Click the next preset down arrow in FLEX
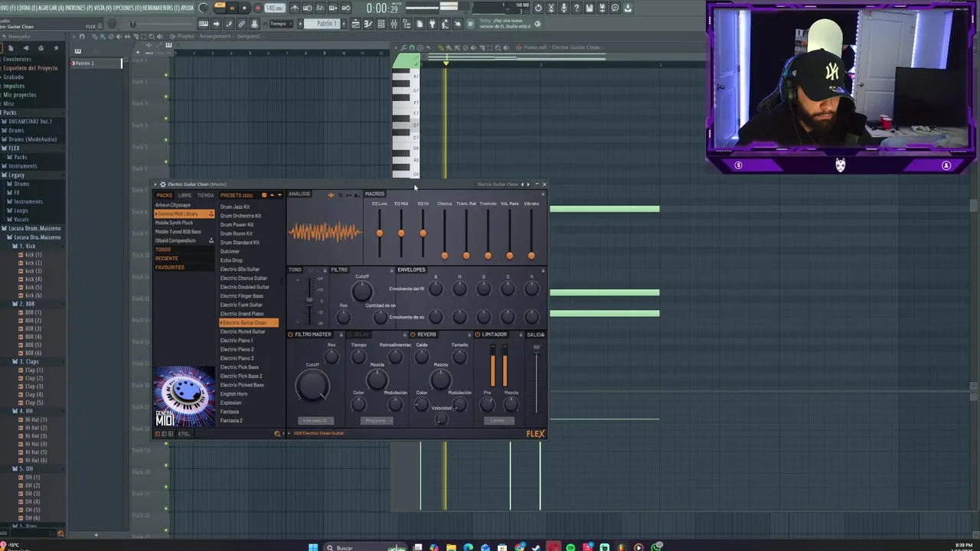The width and height of the screenshot is (980, 551). 279,195
